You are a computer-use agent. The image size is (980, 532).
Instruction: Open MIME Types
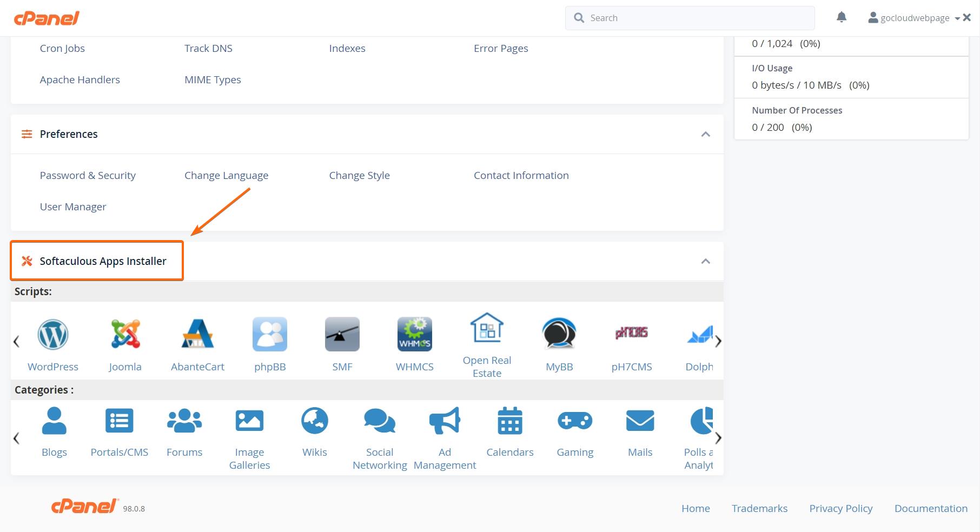[x=213, y=79]
